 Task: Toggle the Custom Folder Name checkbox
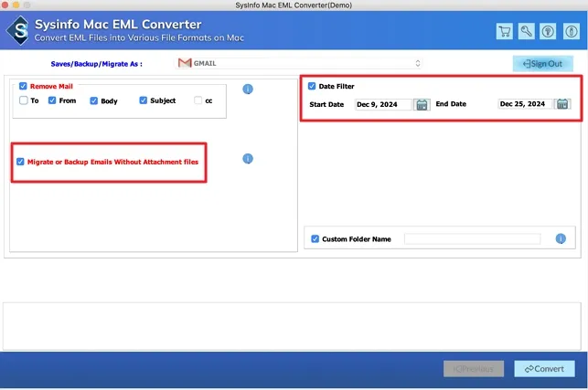pyautogui.click(x=315, y=238)
